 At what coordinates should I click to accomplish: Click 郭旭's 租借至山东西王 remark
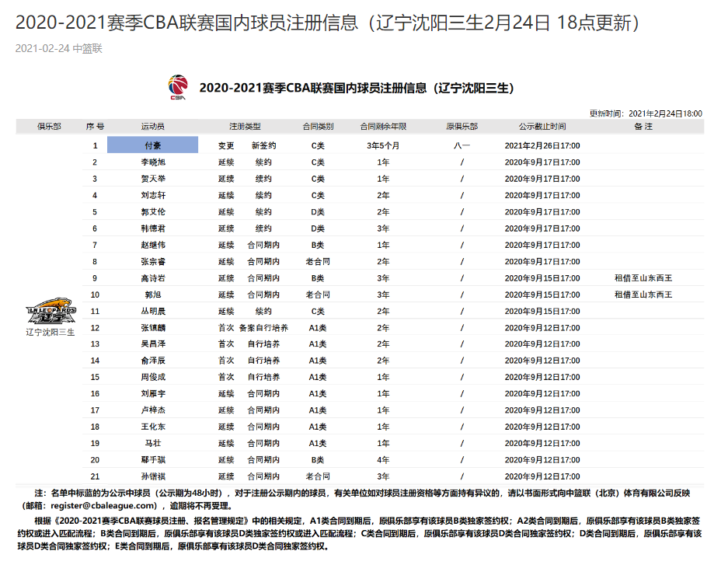point(643,295)
